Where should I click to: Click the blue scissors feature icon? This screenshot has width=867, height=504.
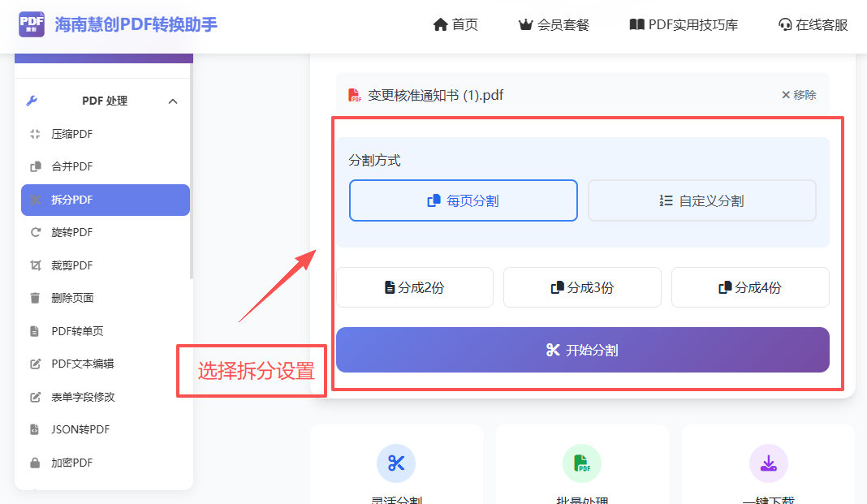coord(396,463)
